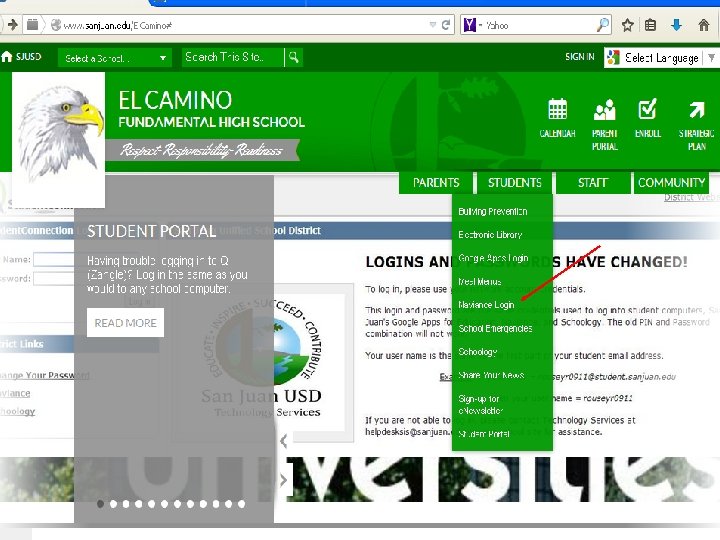Select Schoology menu item
This screenshot has height=540, width=720.
coord(478,352)
